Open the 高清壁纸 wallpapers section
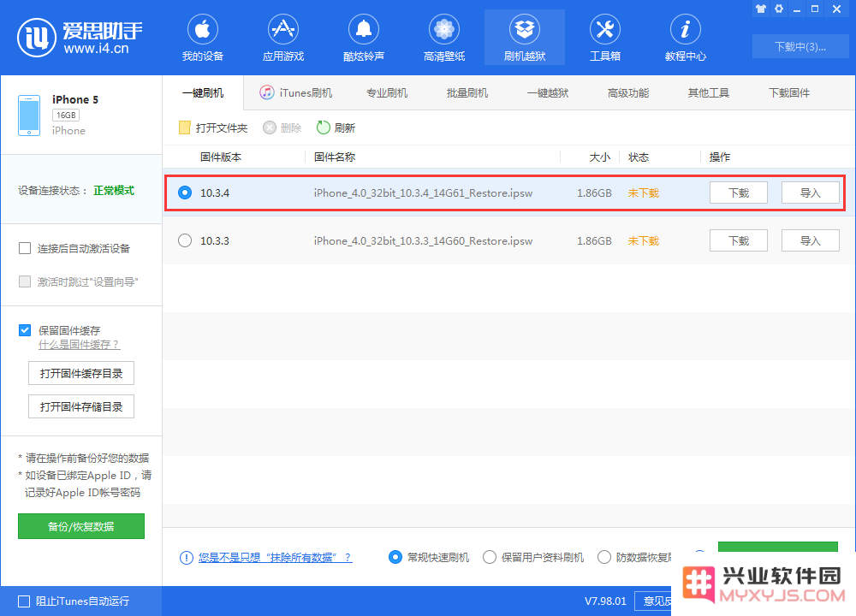Viewport: 856px width, 616px height. pos(443,38)
